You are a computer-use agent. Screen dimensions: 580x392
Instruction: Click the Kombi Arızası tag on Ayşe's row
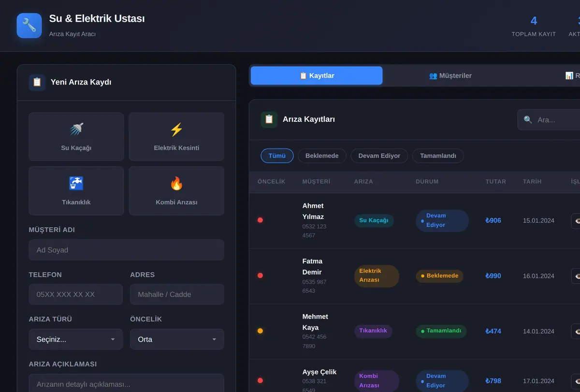pyautogui.click(x=377, y=381)
